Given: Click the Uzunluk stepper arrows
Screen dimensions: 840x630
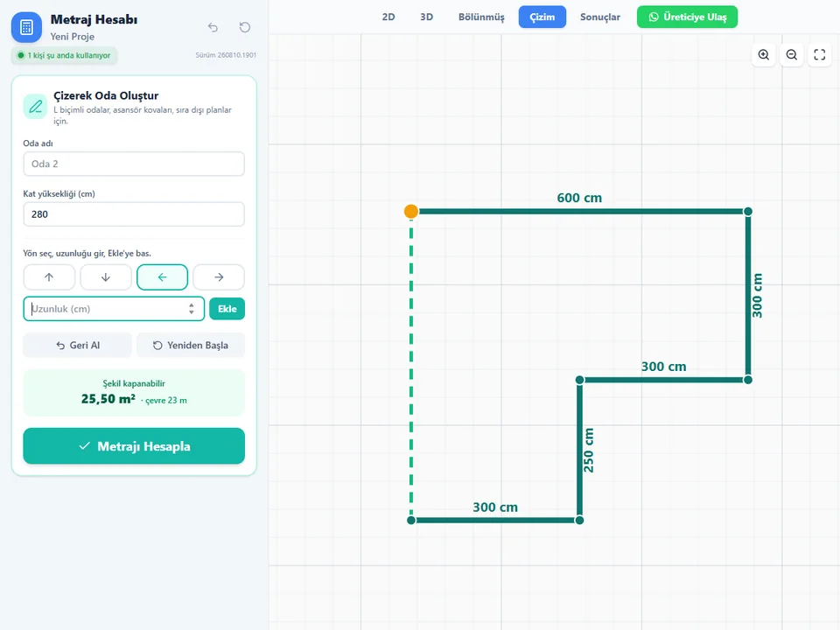Looking at the screenshot, I should tap(192, 309).
